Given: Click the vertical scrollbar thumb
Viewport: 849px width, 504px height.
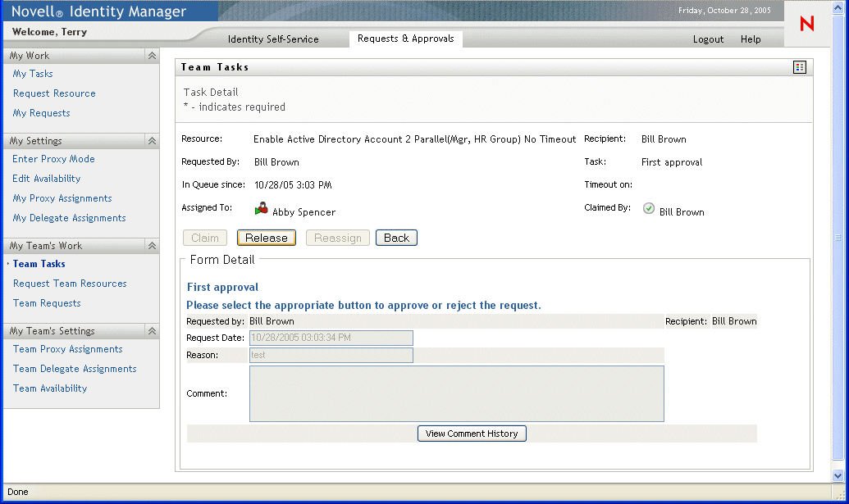Looking at the screenshot, I should pos(838,238).
